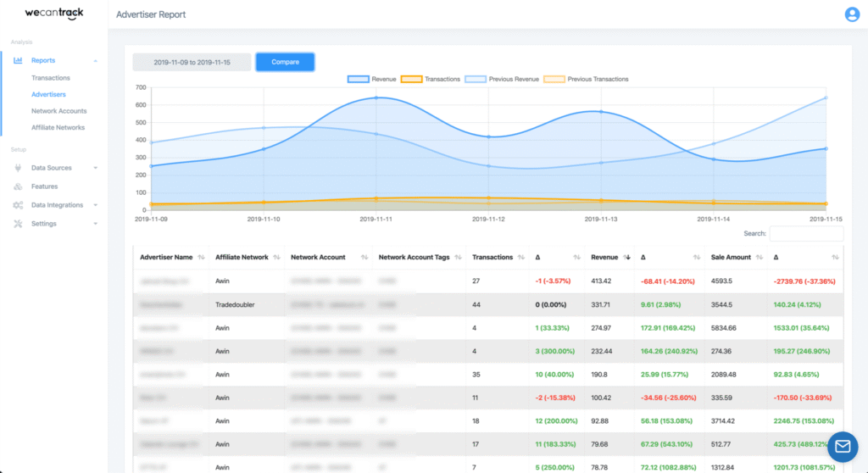Click the Reports bar chart icon
The width and height of the screenshot is (868, 473).
pos(18,61)
